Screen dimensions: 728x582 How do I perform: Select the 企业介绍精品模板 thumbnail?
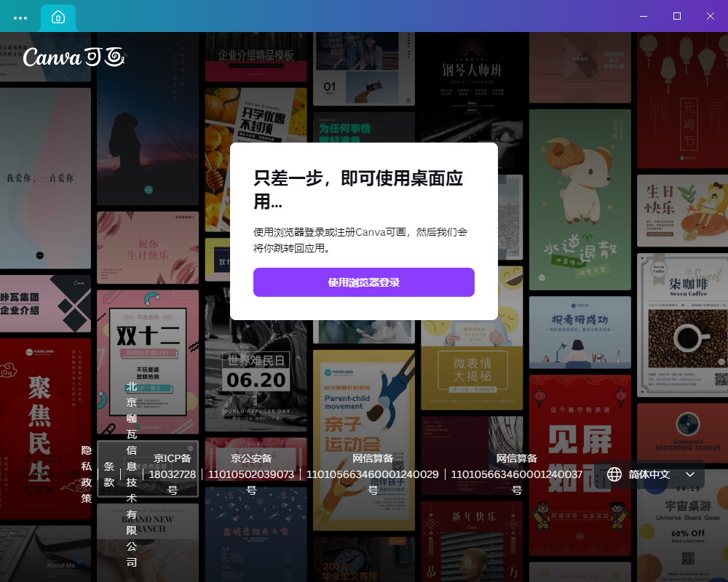click(256, 57)
